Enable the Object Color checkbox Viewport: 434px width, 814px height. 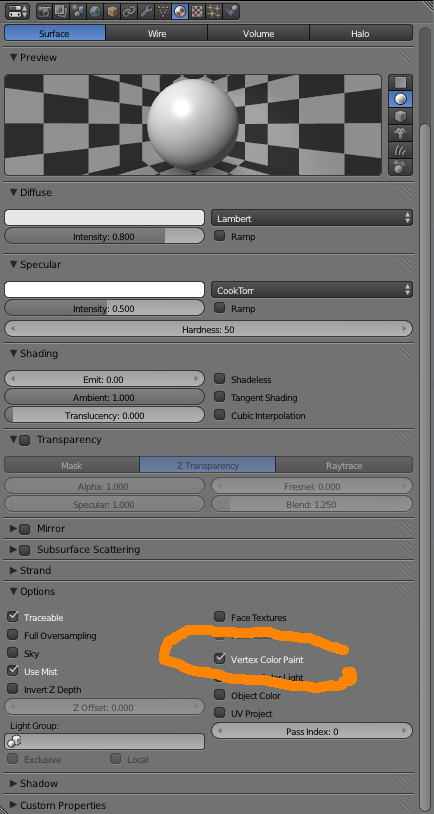tap(220, 695)
